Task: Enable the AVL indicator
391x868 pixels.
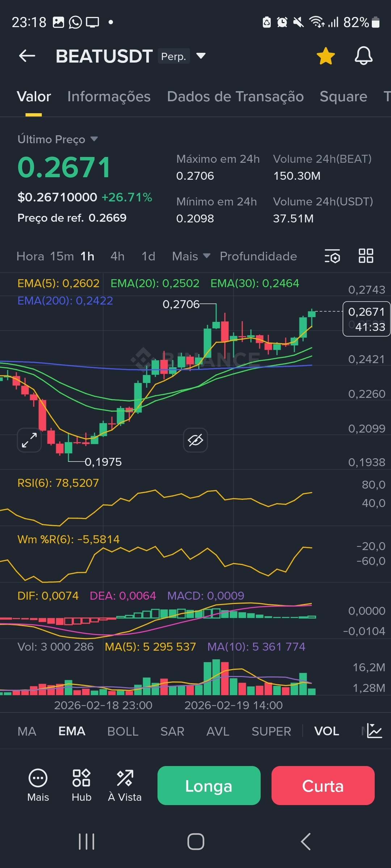Action: click(218, 731)
